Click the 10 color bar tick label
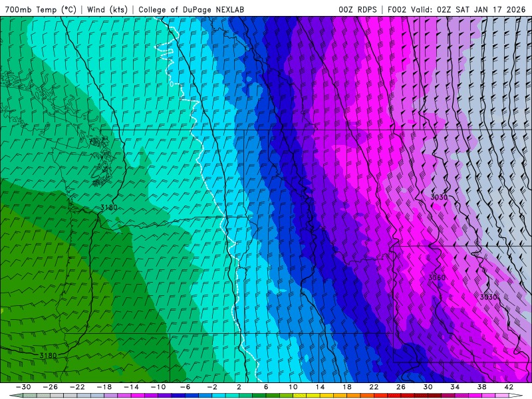 pyautogui.click(x=293, y=387)
